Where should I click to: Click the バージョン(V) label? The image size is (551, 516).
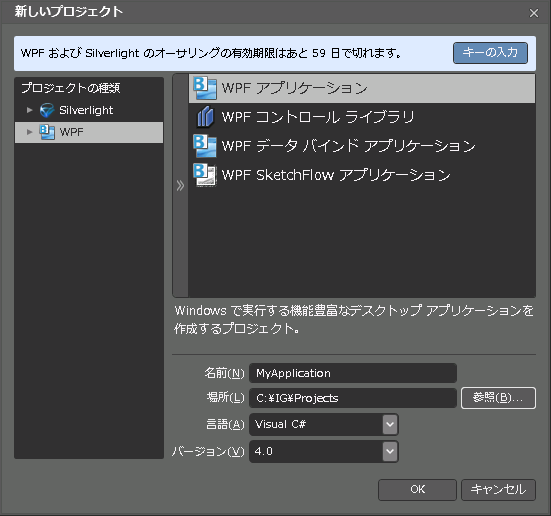pos(208,451)
